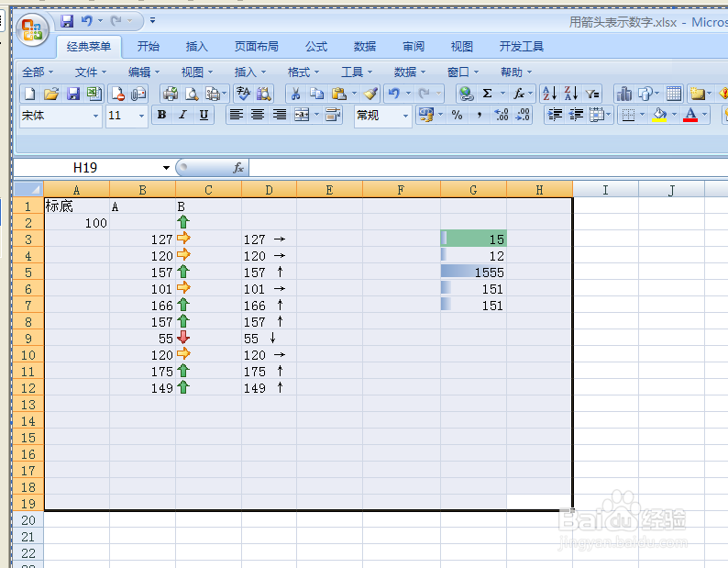Open the 窗口 classic menu
This screenshot has height=568, width=728.
463,72
